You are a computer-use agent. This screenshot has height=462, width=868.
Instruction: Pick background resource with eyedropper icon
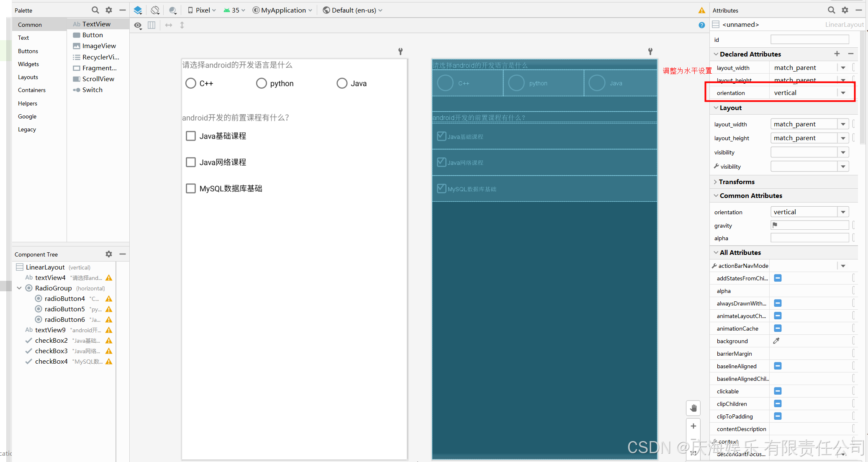point(776,341)
